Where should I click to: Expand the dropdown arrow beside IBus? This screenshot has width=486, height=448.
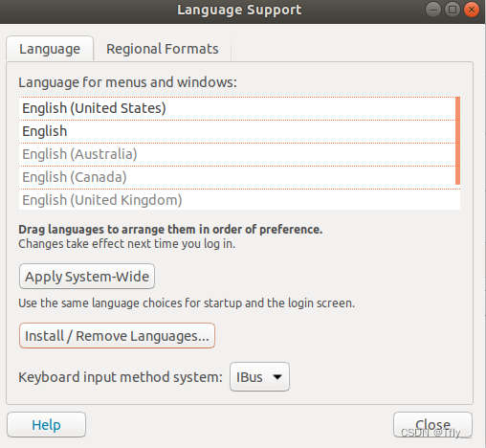point(277,377)
